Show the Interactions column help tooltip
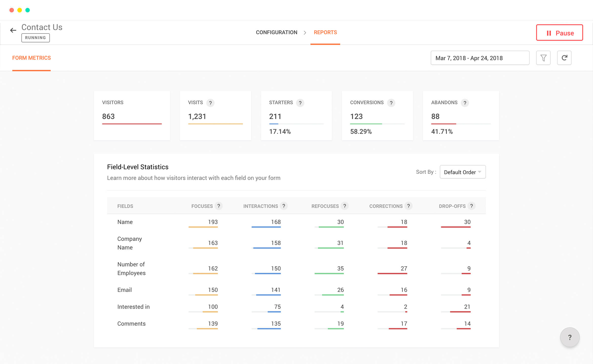Screen dimensions: 593x364 tap(284, 206)
